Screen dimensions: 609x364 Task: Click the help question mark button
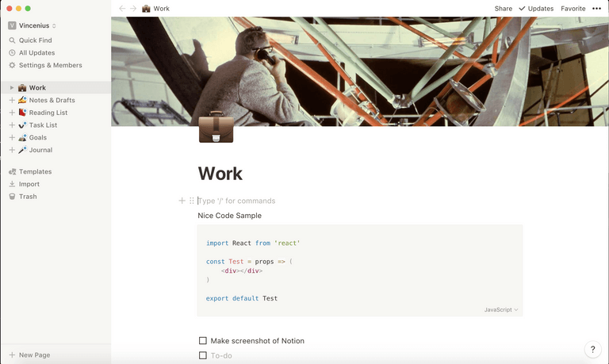coord(592,349)
